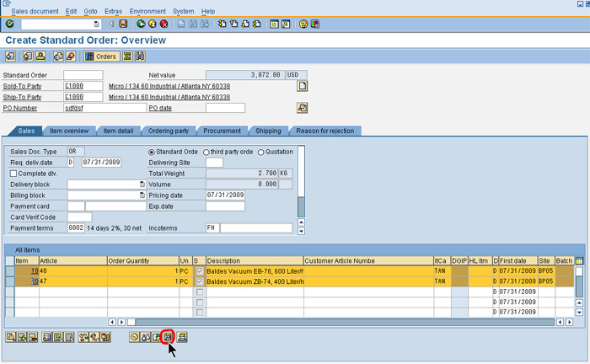590x364 pixels.
Task: Click the document icon beside Sold-To address
Action: [302, 86]
